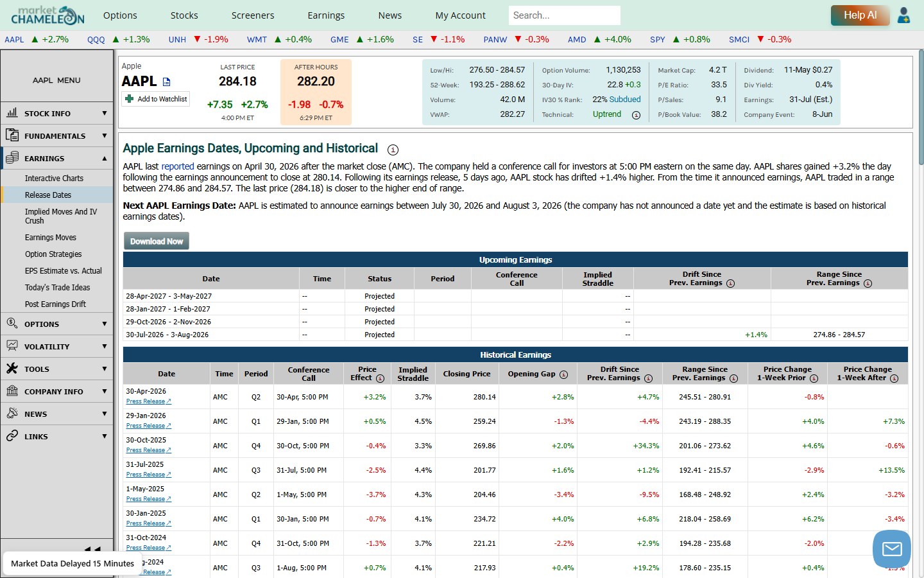Click the Add to Watchlist button

click(x=156, y=99)
